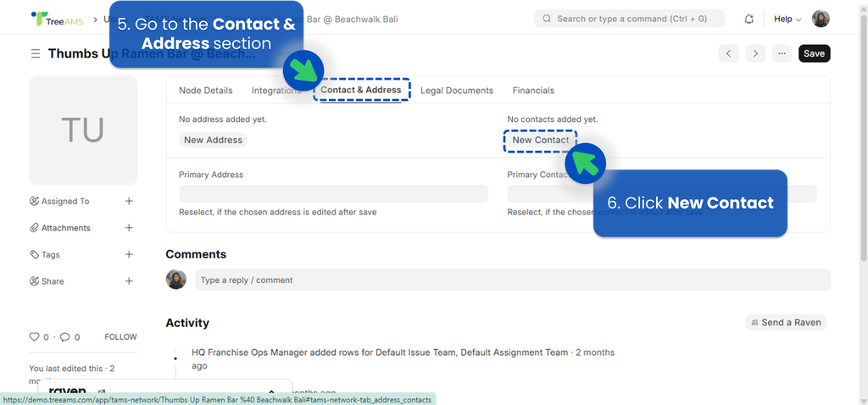Add an attachment with the plus icon

[x=129, y=228]
